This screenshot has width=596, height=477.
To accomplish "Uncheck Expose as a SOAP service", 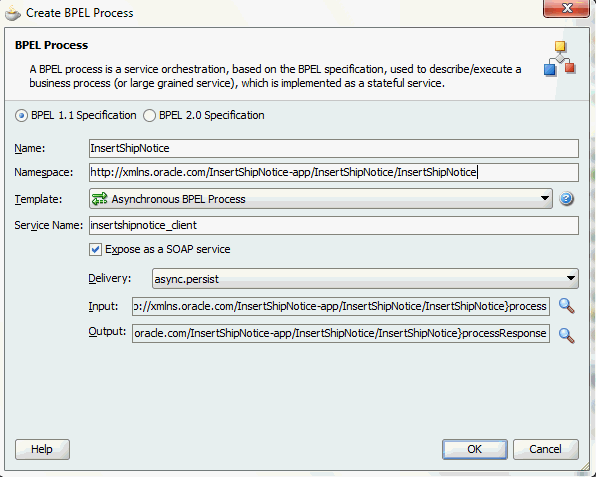I will tap(95, 249).
